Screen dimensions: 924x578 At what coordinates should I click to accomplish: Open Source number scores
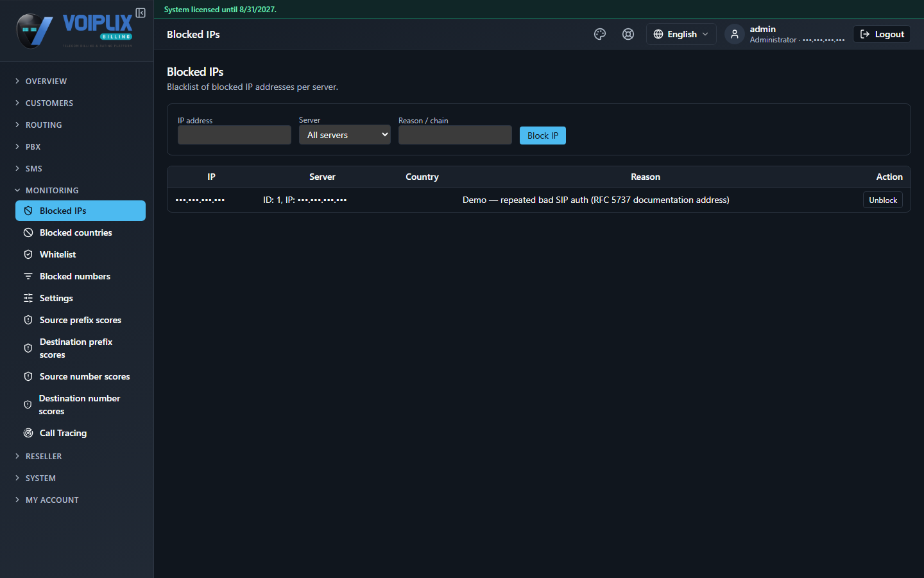(x=80, y=376)
